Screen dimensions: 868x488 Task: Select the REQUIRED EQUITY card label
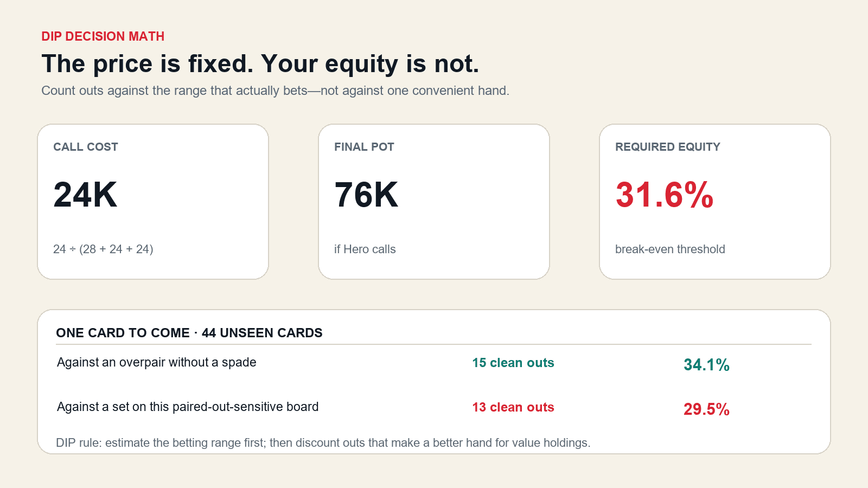coord(668,147)
